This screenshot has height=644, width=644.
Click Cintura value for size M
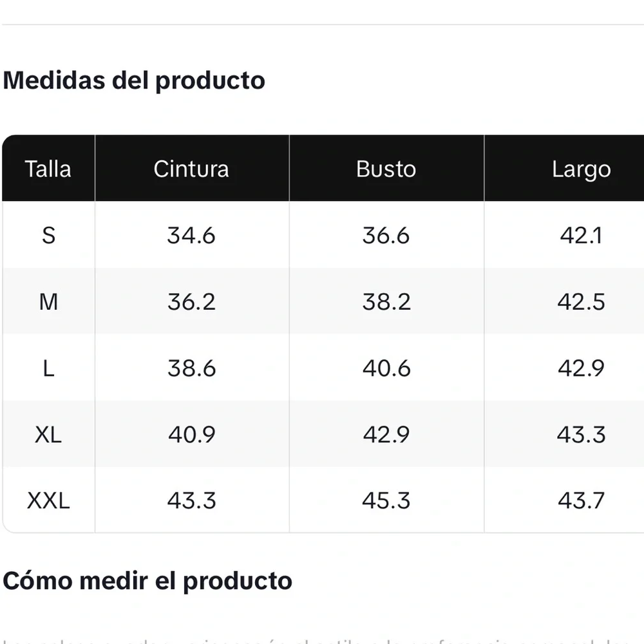191,302
